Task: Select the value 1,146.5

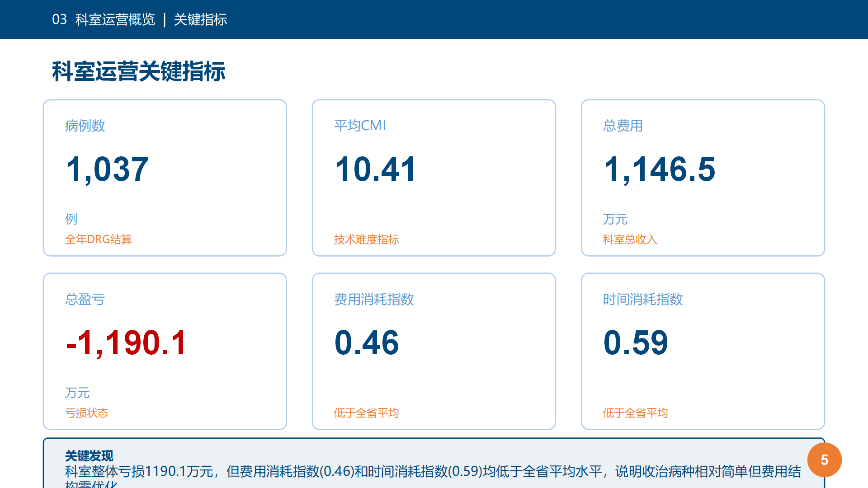Action: (660, 169)
